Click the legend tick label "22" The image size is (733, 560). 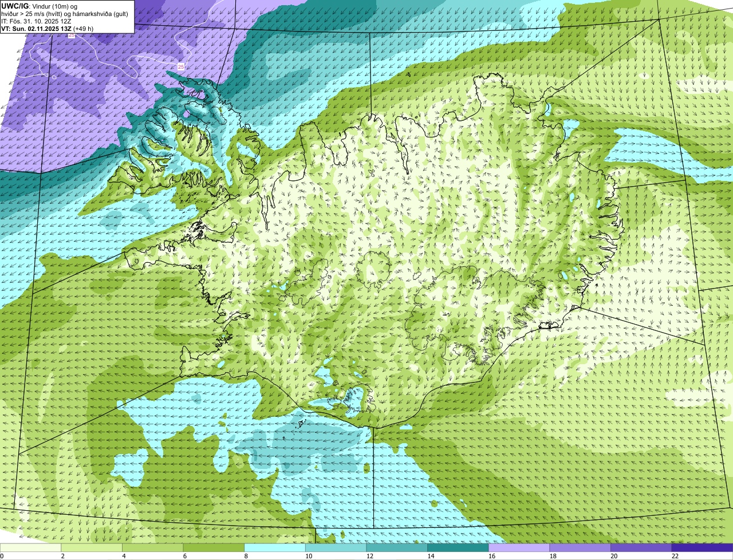(x=675, y=556)
